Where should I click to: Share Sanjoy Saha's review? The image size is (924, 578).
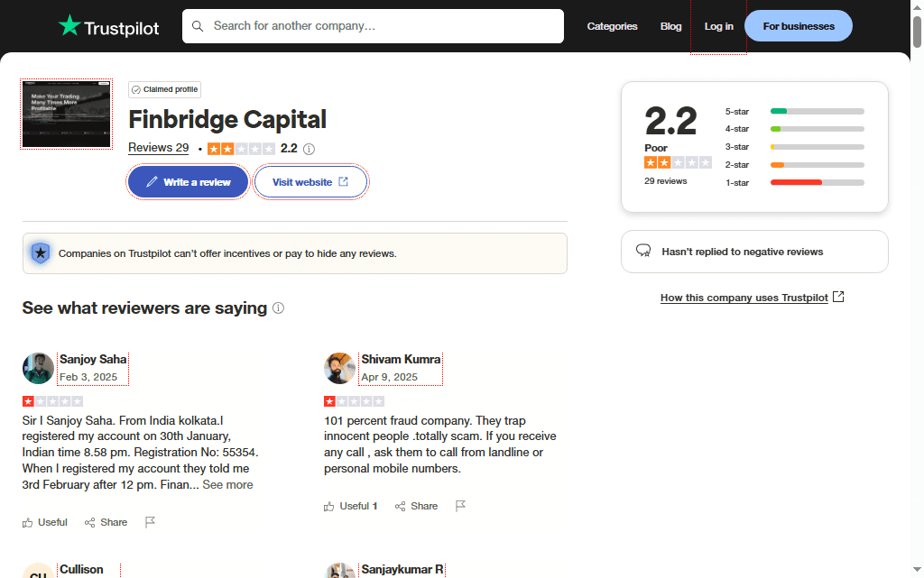106,522
